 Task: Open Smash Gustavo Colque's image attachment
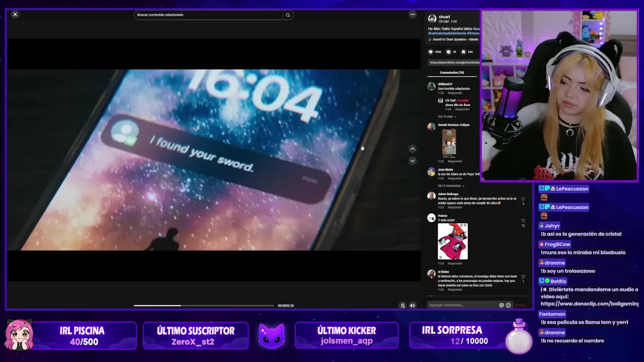[449, 143]
